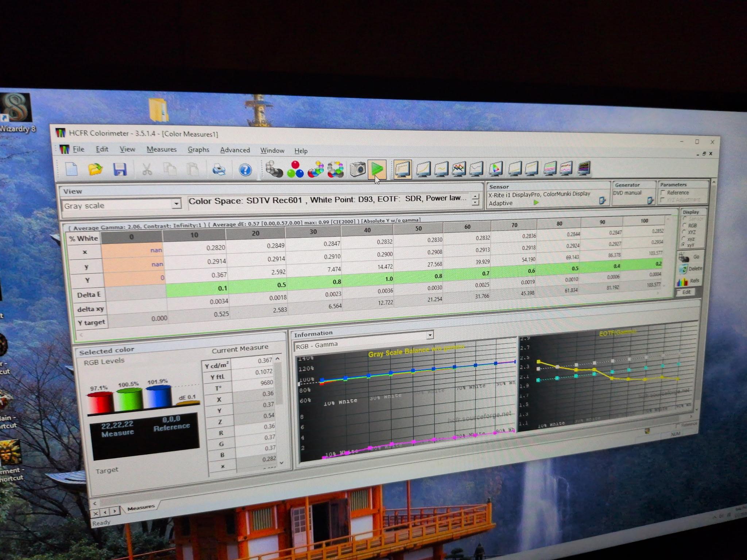Screen dimensions: 747x560
Task: Open the Advanced menu
Action: click(x=235, y=150)
